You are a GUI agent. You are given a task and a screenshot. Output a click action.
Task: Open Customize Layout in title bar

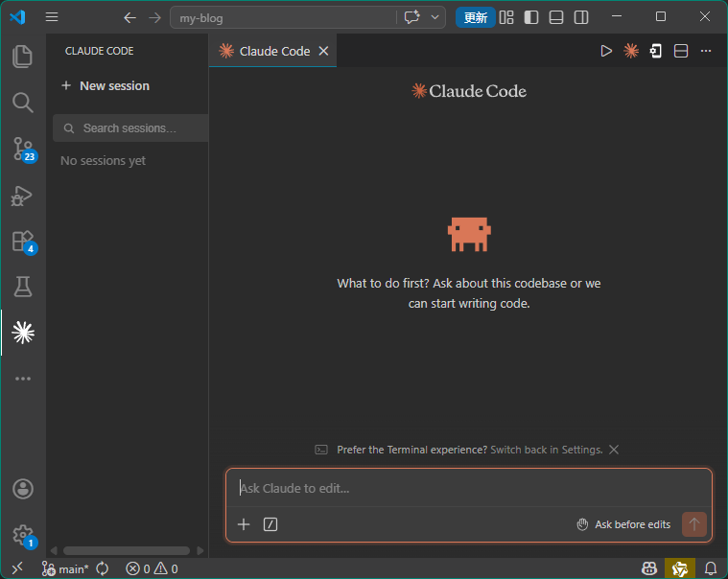click(506, 17)
